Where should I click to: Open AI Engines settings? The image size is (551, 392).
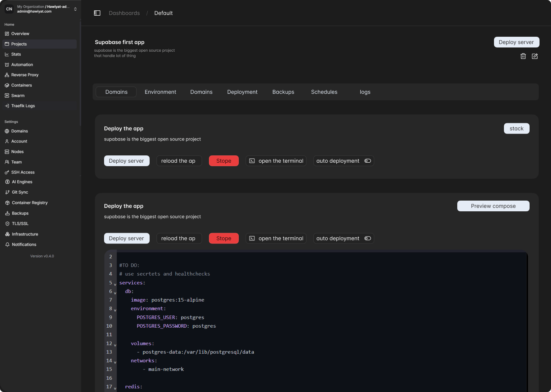pyautogui.click(x=22, y=182)
